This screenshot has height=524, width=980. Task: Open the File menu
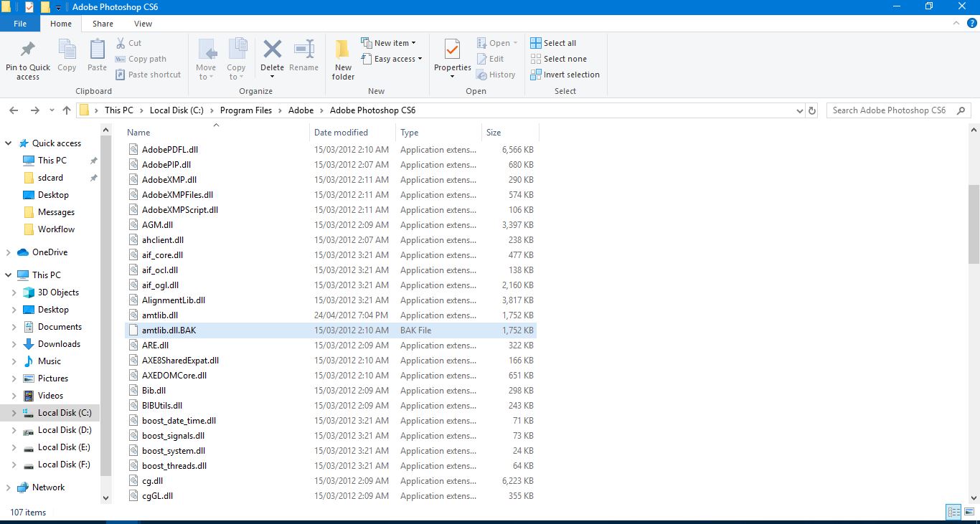(x=20, y=24)
